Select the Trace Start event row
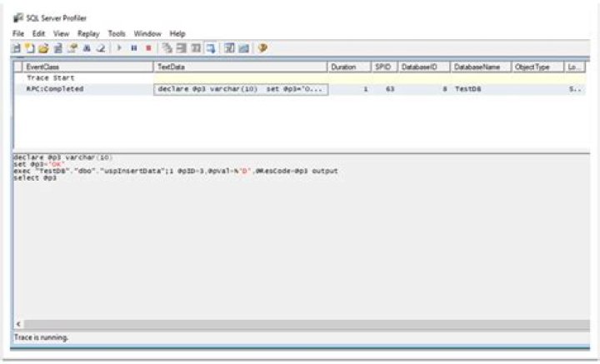Image resolution: width=600 pixels, height=364 pixels. [300, 78]
